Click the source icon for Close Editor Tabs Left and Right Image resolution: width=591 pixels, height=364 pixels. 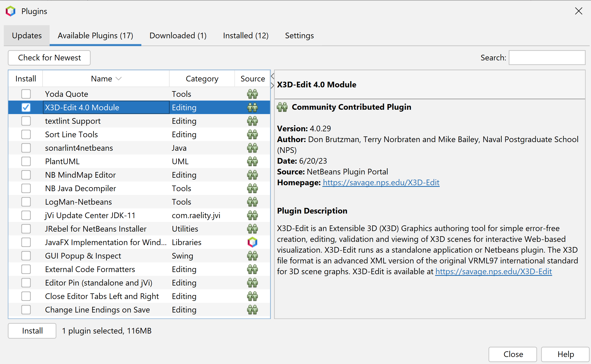coord(252,296)
